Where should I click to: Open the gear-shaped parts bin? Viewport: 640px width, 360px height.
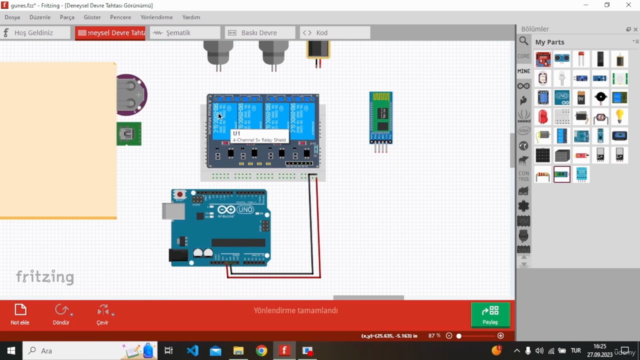[x=523, y=206]
